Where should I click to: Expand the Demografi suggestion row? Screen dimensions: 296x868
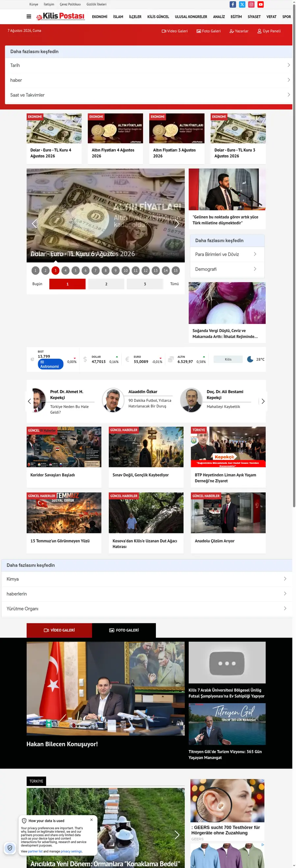coord(227,269)
